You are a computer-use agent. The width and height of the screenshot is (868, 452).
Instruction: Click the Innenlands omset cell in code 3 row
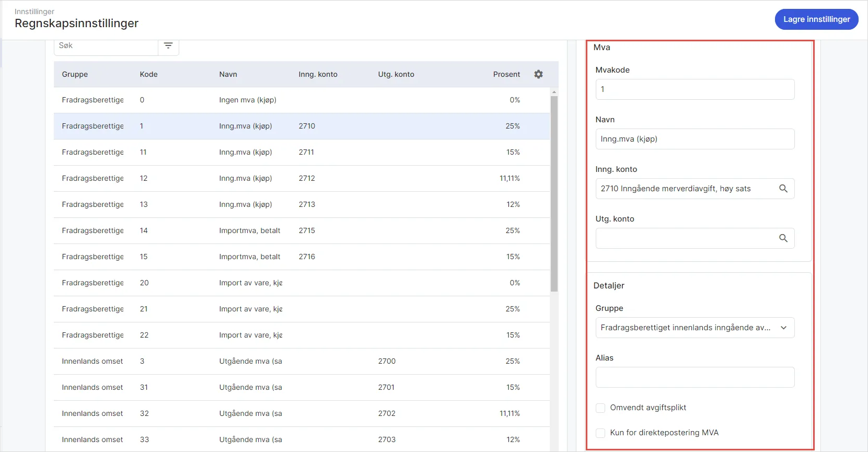[x=92, y=362]
